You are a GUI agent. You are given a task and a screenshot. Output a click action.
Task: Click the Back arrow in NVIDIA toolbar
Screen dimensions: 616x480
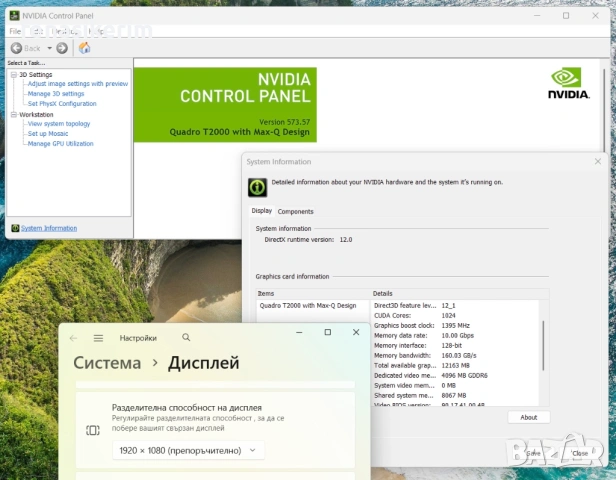click(17, 48)
